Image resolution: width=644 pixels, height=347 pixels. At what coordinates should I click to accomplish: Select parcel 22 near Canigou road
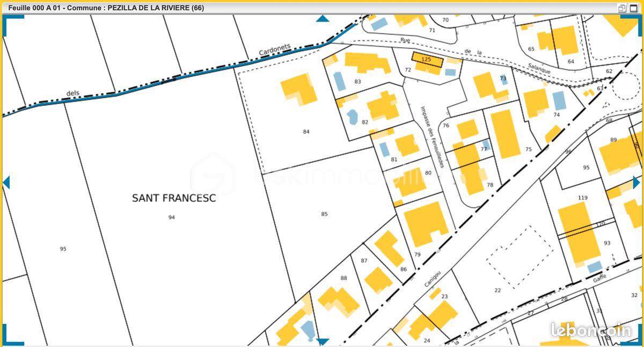pyautogui.click(x=497, y=291)
